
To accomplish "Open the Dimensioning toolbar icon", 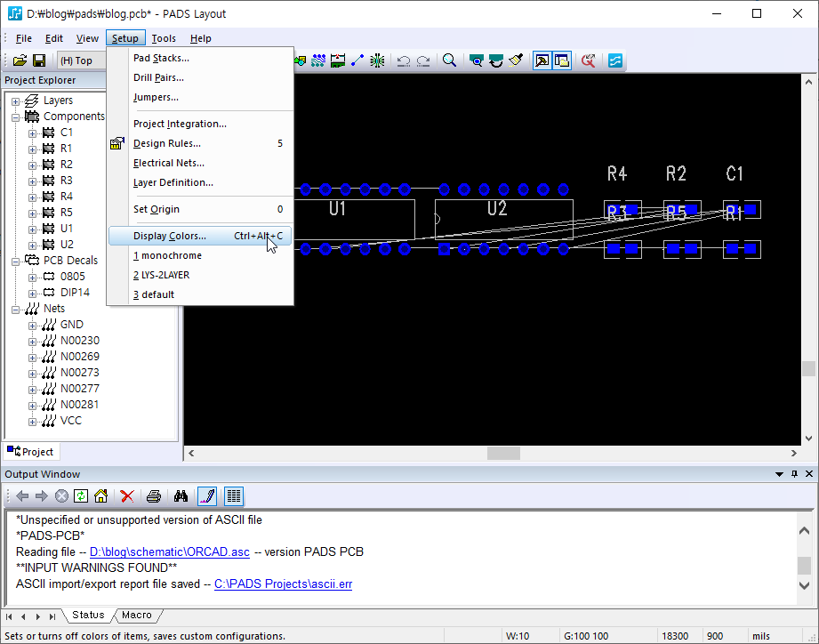I will pyautogui.click(x=338, y=60).
